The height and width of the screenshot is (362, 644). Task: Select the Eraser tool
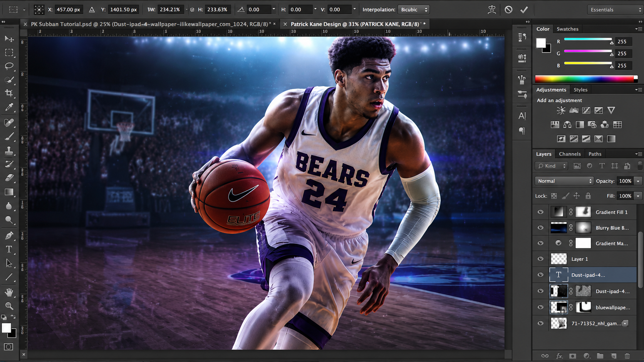(x=9, y=178)
